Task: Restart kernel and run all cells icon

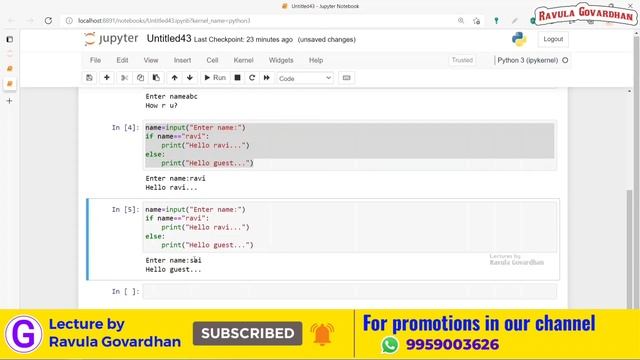Action: [x=267, y=78]
